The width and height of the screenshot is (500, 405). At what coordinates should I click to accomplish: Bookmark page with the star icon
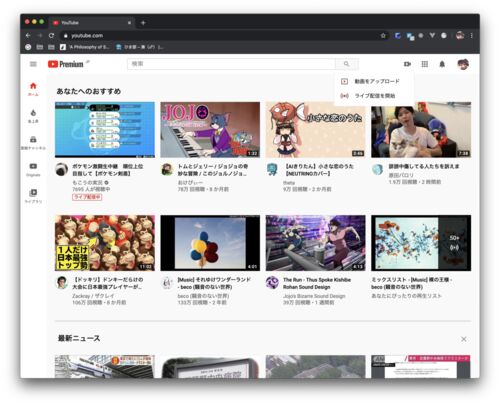tap(383, 35)
